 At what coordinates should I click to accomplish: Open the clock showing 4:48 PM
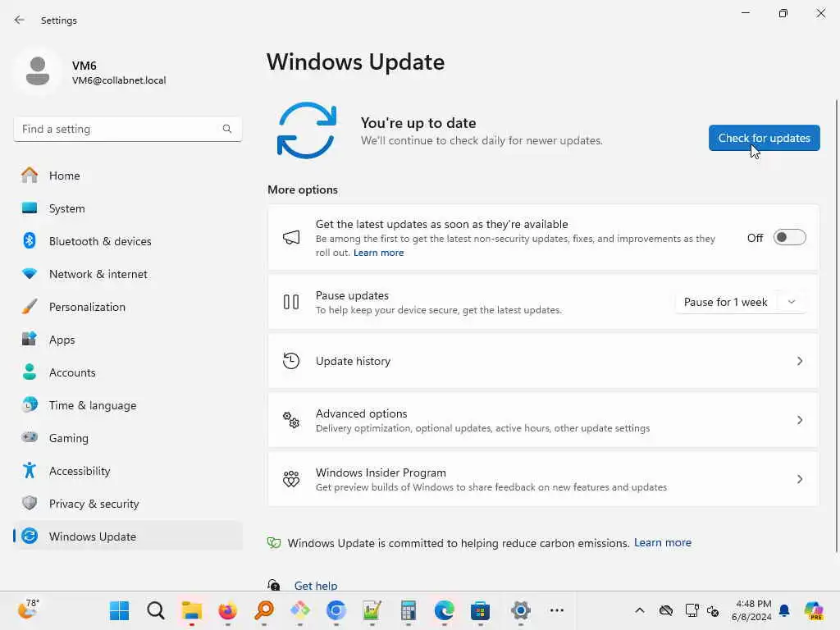pos(752,610)
